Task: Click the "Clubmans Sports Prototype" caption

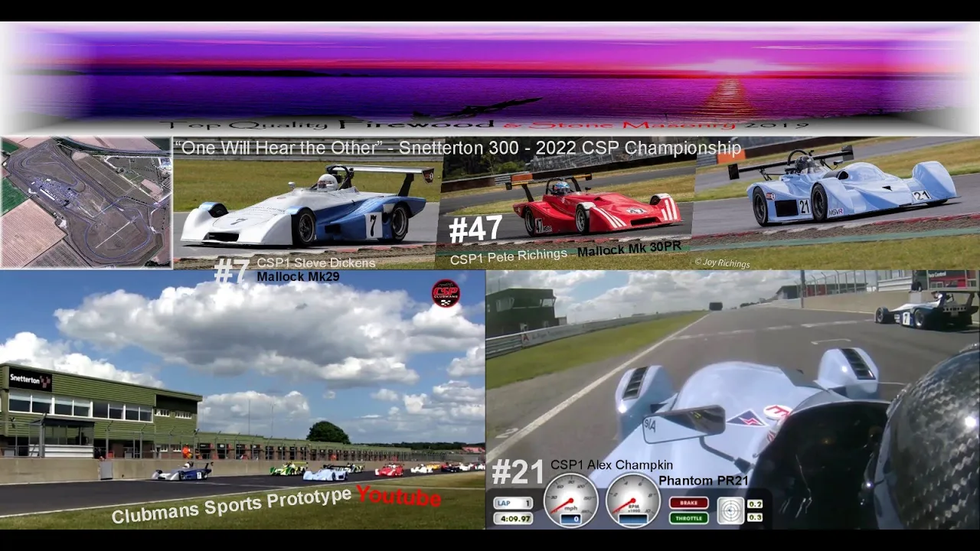Action: pyautogui.click(x=231, y=505)
